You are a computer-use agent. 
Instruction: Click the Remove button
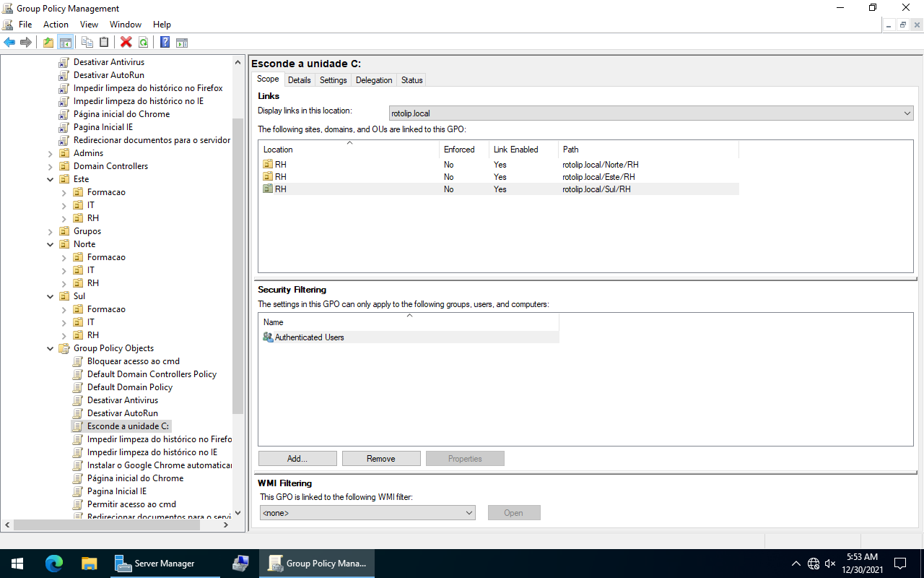(x=381, y=459)
